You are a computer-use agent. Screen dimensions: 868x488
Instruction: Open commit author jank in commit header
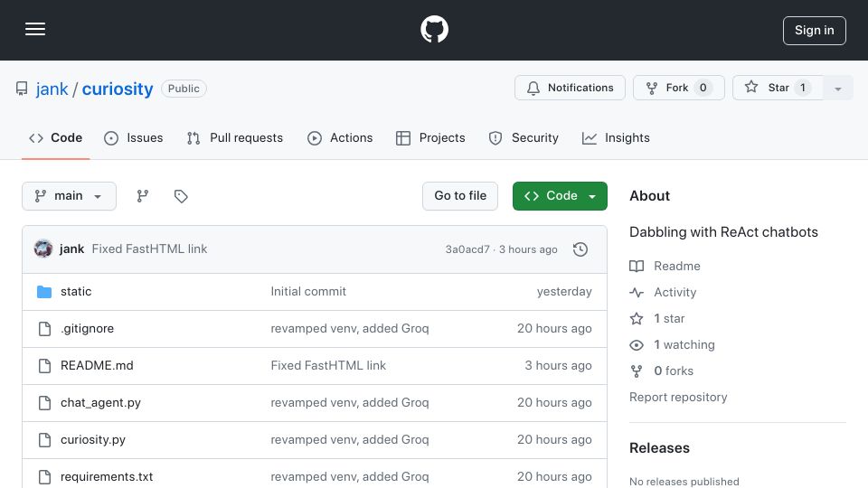tap(72, 249)
